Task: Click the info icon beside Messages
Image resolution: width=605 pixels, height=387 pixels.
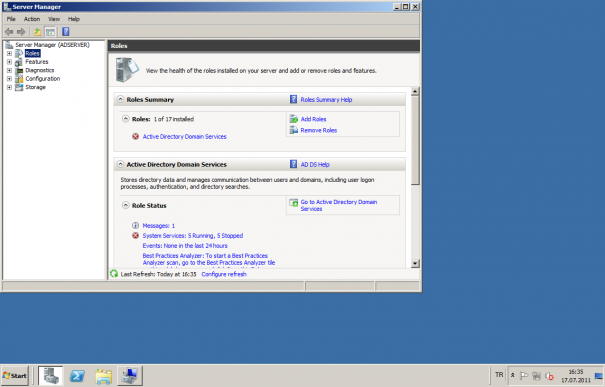Action: click(x=135, y=225)
